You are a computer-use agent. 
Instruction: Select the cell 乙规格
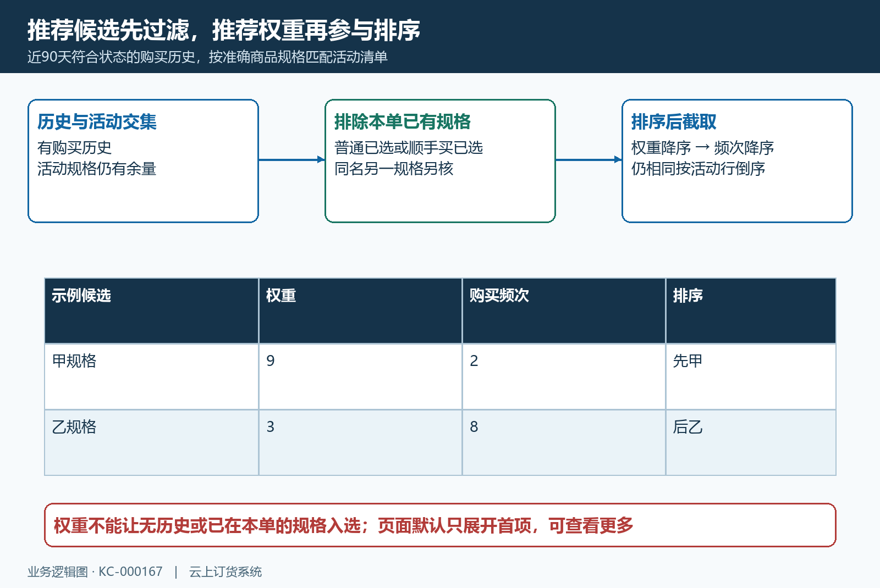pos(152,442)
